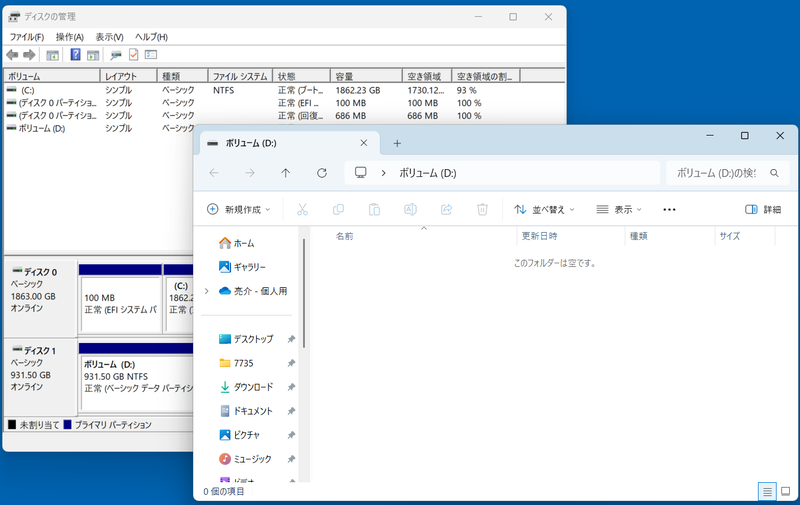Open the 表示 view dropdown in Explorer
The height and width of the screenshot is (505, 800).
click(x=619, y=209)
